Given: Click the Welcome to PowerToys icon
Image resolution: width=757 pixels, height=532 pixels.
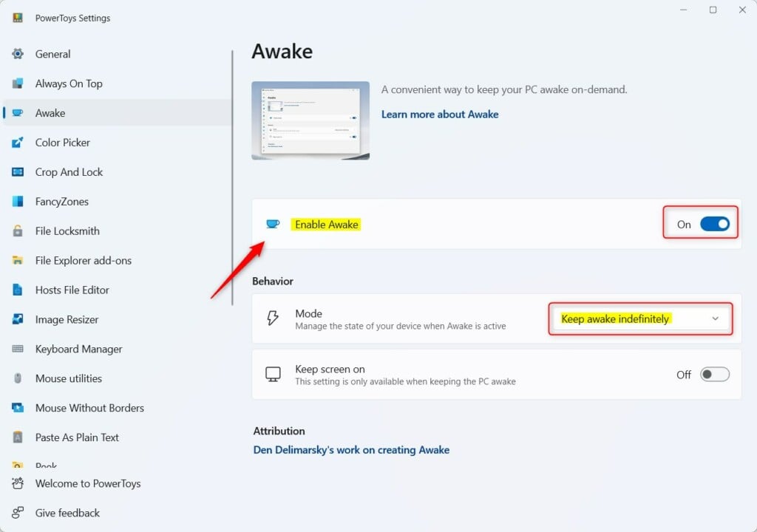Looking at the screenshot, I should [18, 482].
